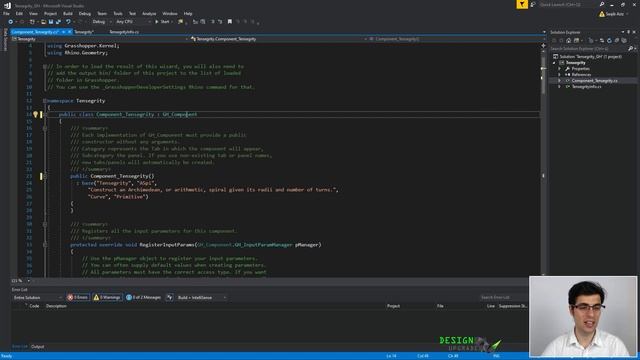Click the code editor vertical scrollbar
Image resolution: width=640 pixels, height=360 pixels.
click(x=543, y=162)
